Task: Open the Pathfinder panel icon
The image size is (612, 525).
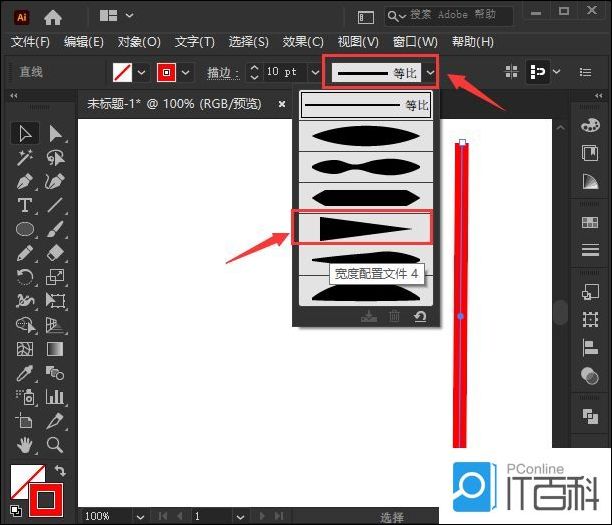Action: tap(590, 416)
